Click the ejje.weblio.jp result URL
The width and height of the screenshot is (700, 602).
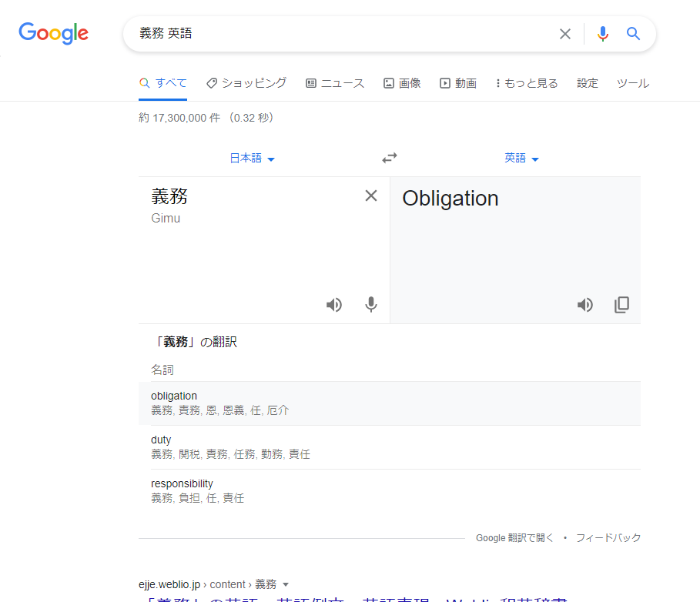point(208,584)
